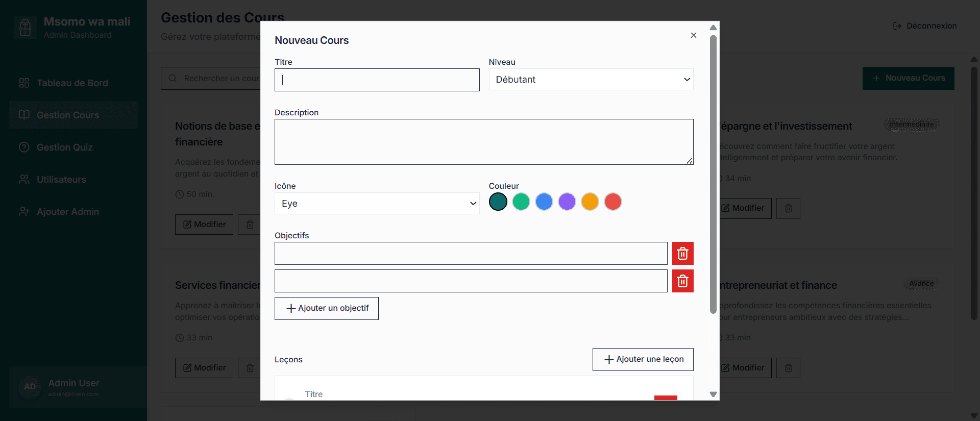Image resolution: width=980 pixels, height=421 pixels.
Task: Open the Niveau dropdown showing Débutant
Action: [x=591, y=80]
